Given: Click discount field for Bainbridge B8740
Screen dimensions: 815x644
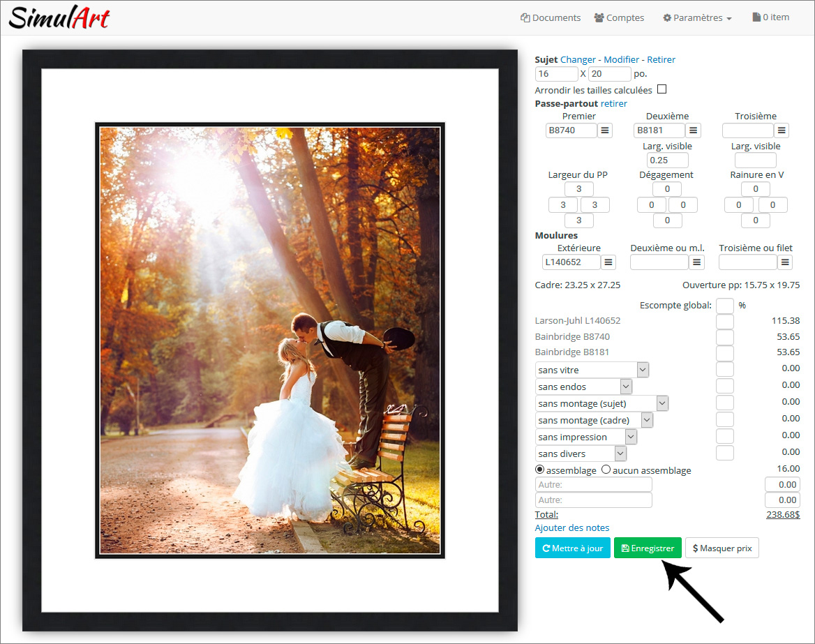Looking at the screenshot, I should click(x=725, y=337).
